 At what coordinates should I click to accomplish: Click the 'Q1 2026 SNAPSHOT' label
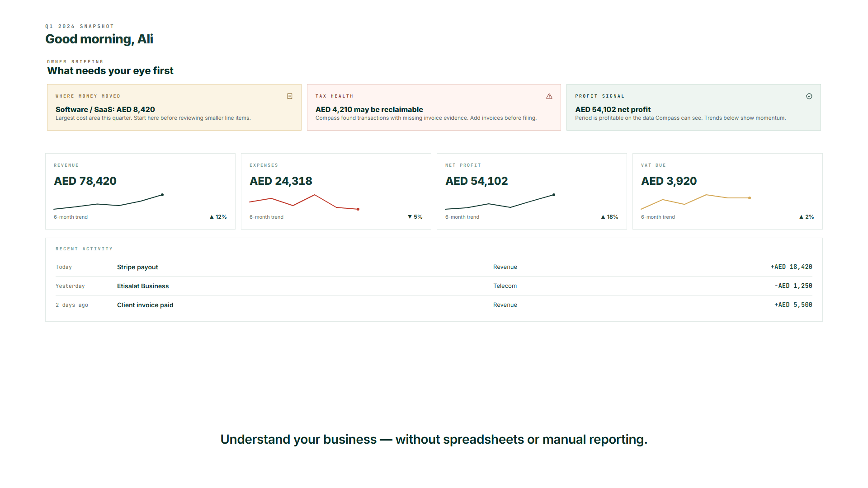[x=80, y=26]
